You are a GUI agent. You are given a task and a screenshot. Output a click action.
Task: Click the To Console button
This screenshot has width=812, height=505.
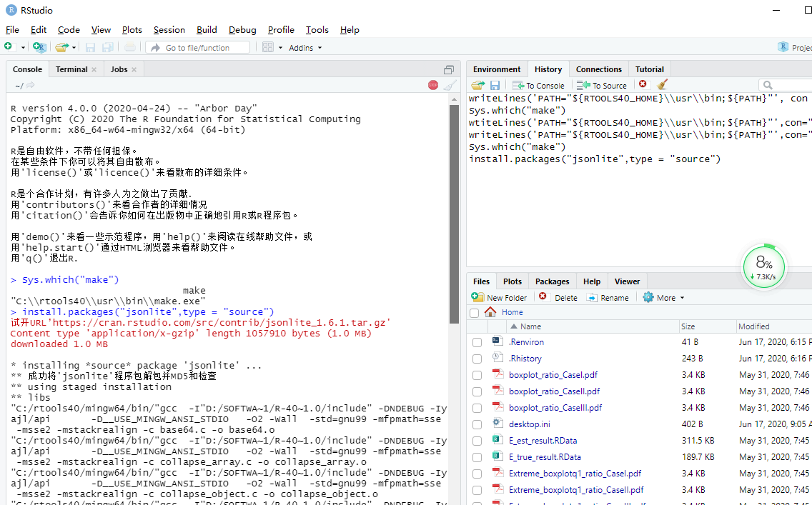538,86
